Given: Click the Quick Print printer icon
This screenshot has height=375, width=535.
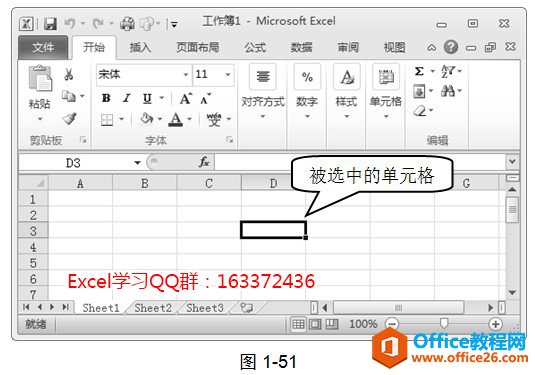Looking at the screenshot, I should point(127,24).
